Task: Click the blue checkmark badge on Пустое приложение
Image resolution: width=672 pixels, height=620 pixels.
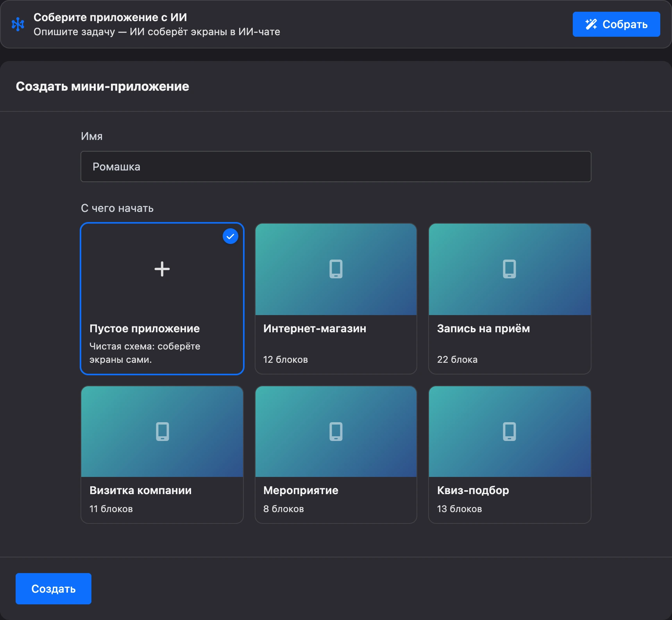Action: click(x=231, y=236)
